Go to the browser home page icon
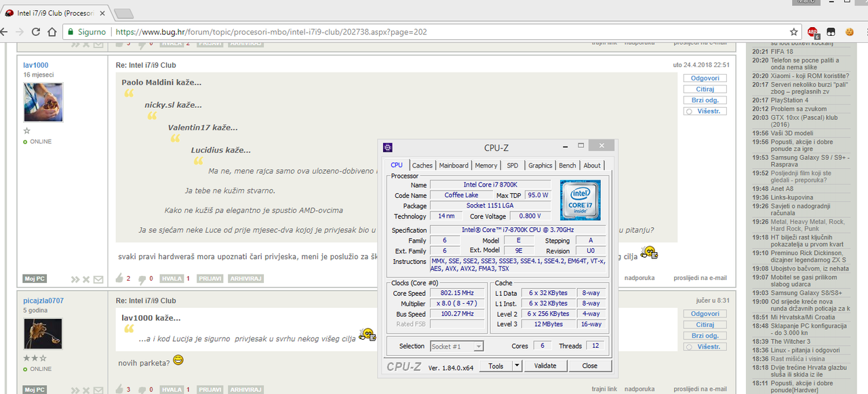 [52, 32]
